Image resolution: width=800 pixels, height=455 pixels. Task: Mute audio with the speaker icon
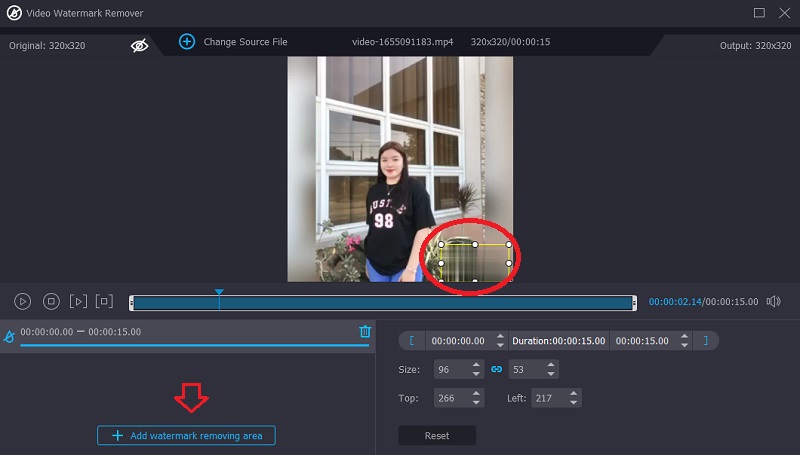773,301
